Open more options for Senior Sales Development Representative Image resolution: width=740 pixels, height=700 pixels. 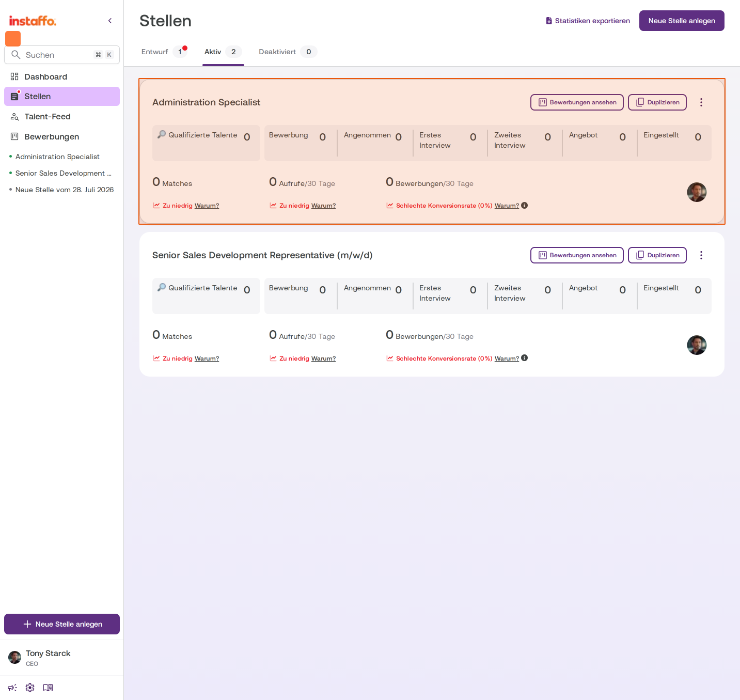pos(701,255)
